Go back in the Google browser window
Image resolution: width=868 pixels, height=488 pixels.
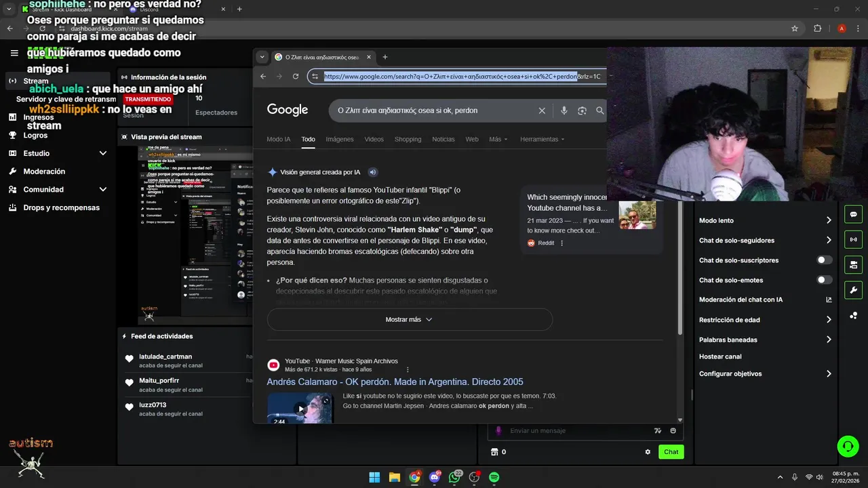pyautogui.click(x=263, y=77)
